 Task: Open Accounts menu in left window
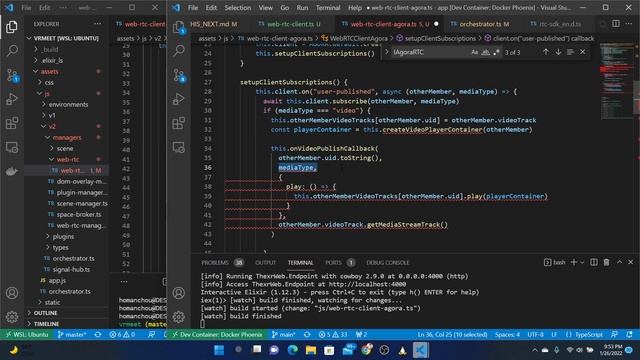(x=12, y=293)
